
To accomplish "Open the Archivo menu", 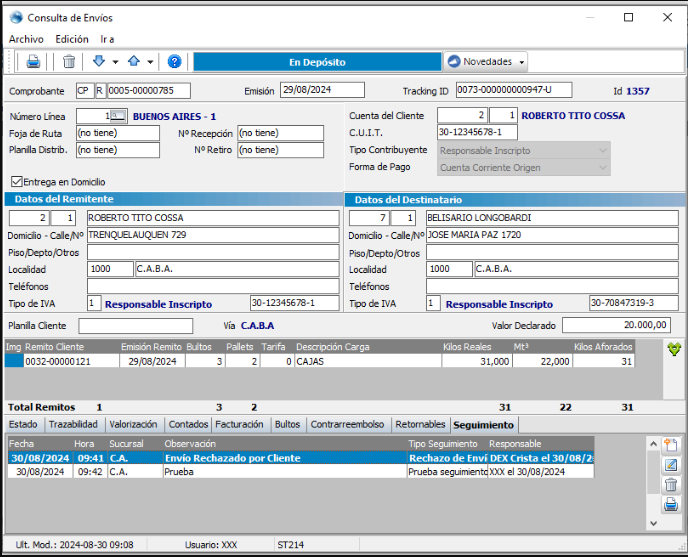I will click(26, 39).
